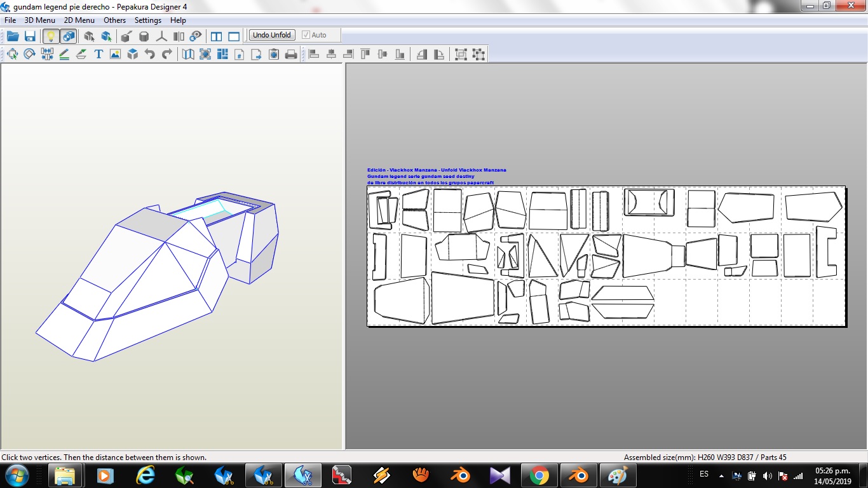Click the page number document icon
The image size is (868, 488).
point(240,54)
